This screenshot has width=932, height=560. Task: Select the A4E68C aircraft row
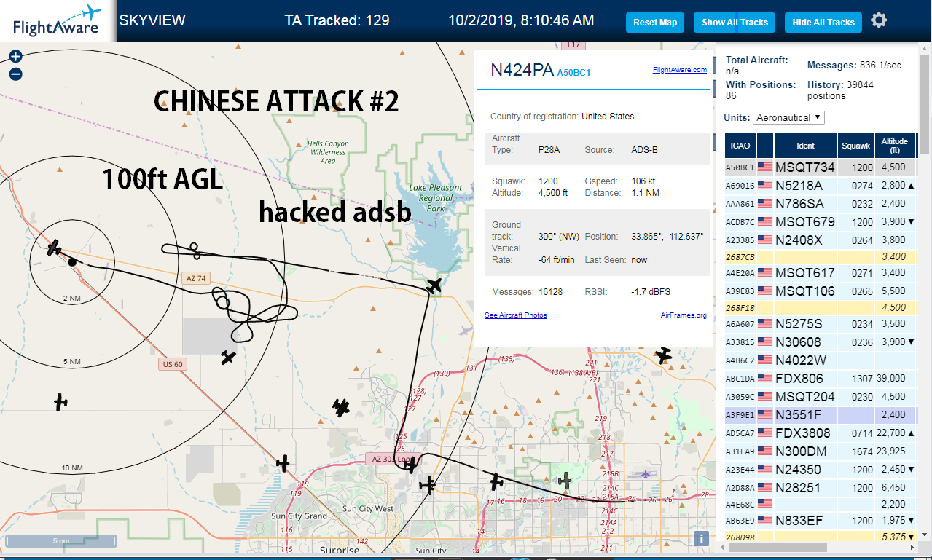(x=821, y=504)
